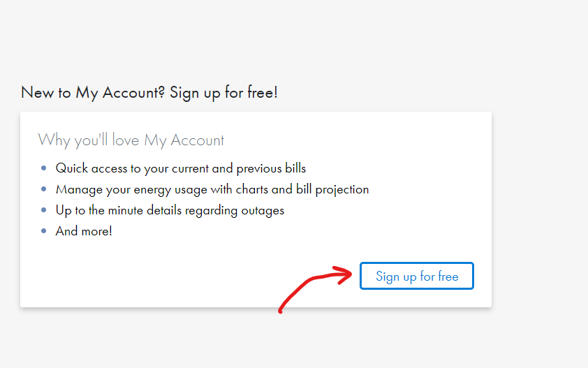Click the bullet dot beside 'Quick access'
The height and width of the screenshot is (368, 588).
[x=44, y=168]
